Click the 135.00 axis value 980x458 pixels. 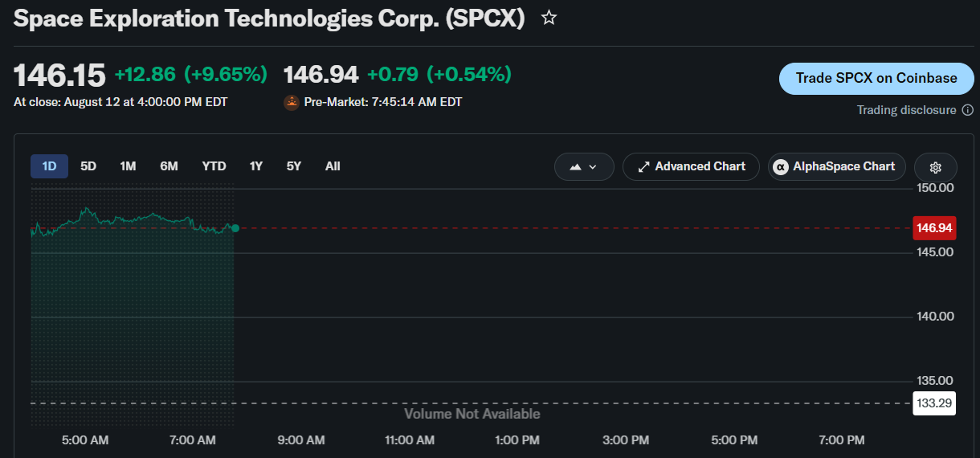[935, 381]
